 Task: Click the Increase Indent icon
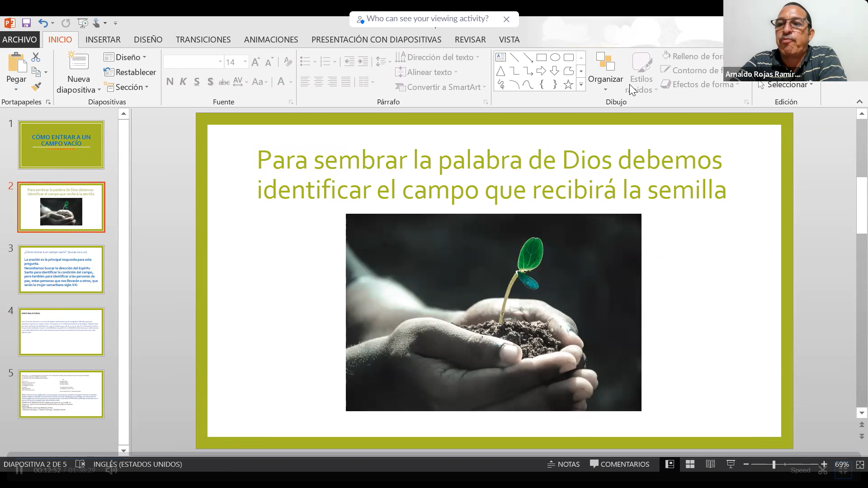[x=363, y=61]
